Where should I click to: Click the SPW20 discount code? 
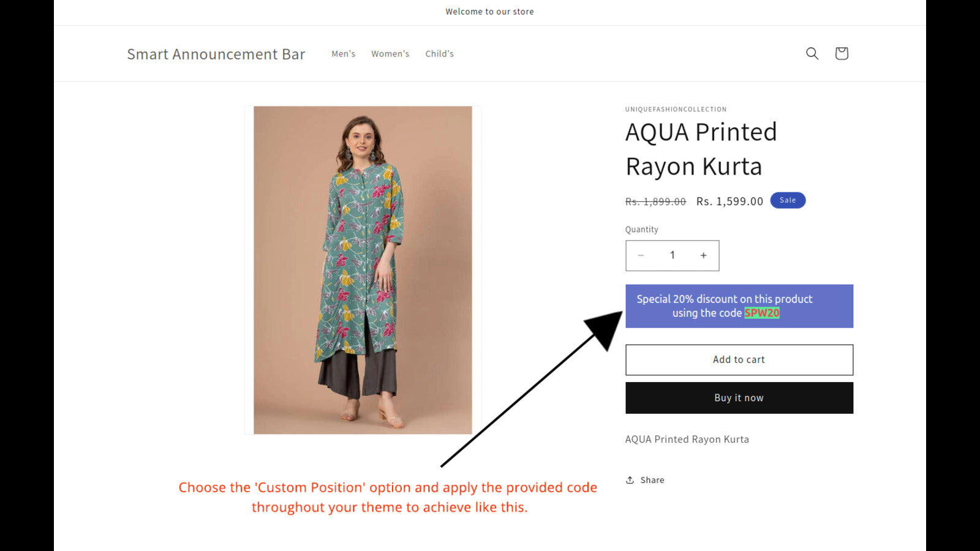(x=762, y=313)
